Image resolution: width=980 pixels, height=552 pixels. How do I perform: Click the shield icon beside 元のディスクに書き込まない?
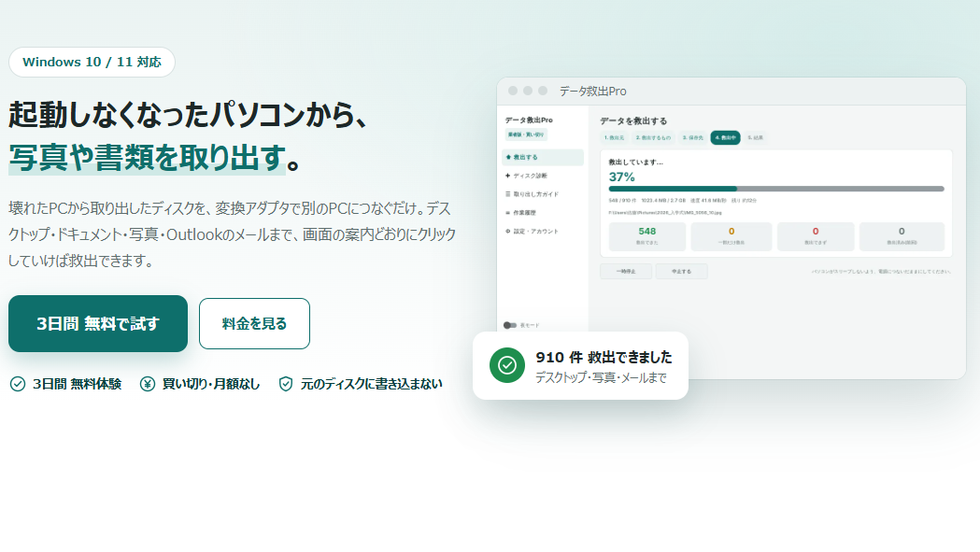coord(286,384)
